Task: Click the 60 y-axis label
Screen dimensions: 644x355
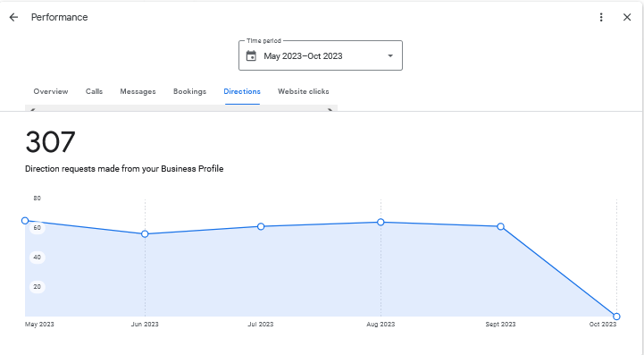Action: [x=38, y=227]
